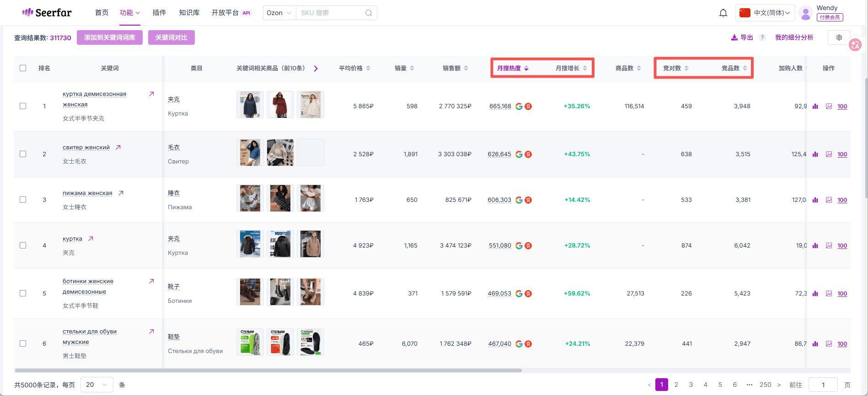Screen dimensions: 868x396
Task: Check the box for row 3 пижама женская
Action: pyautogui.click(x=23, y=200)
